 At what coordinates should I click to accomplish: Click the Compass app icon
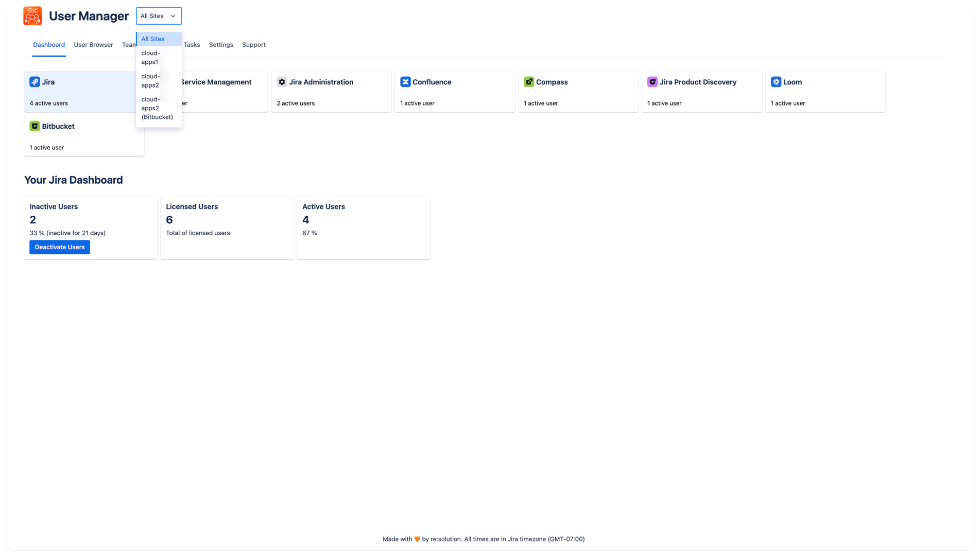pos(529,81)
